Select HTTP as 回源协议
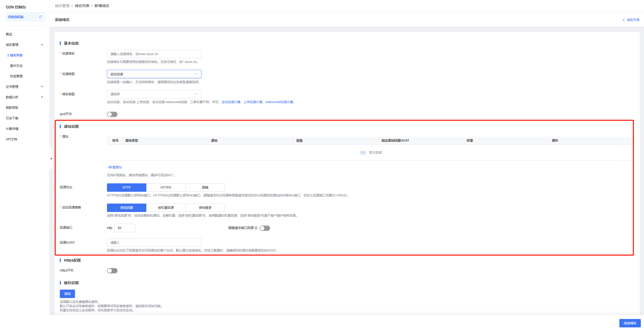Screen dimensions: 644x330 [127, 188]
